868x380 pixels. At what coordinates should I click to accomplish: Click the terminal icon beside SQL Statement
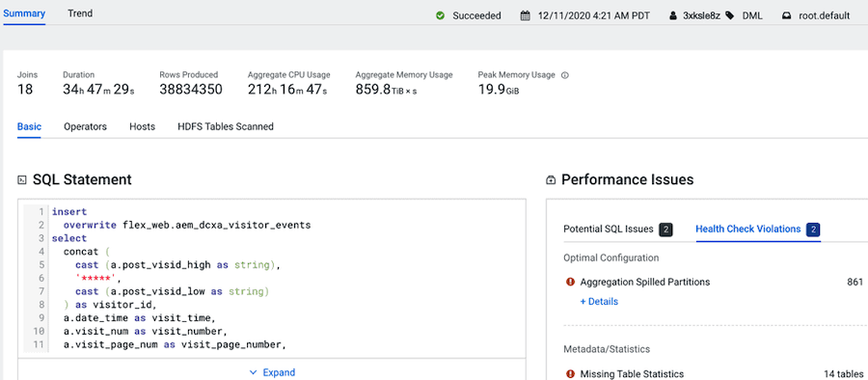[22, 179]
